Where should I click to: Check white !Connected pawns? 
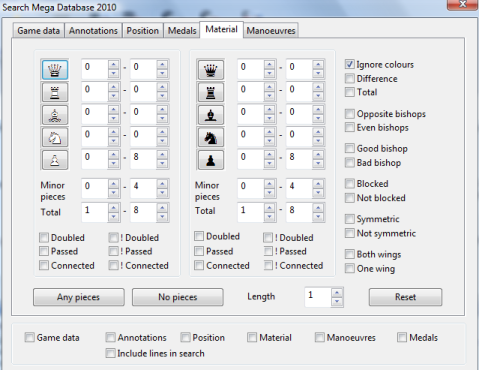(113, 265)
